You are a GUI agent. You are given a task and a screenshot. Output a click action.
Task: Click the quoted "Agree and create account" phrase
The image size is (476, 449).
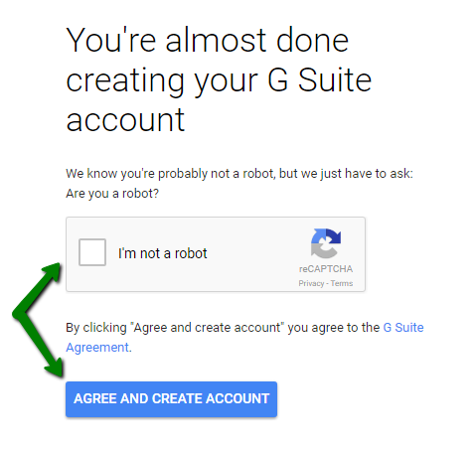tap(208, 328)
